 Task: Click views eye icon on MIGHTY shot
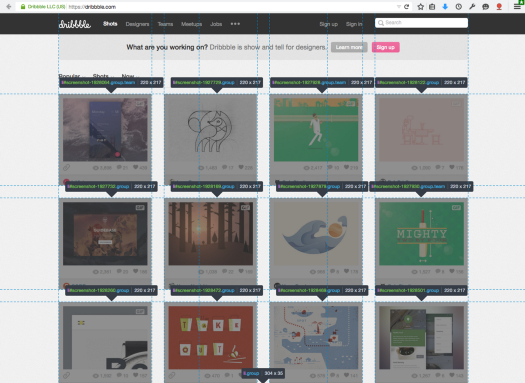(414, 272)
